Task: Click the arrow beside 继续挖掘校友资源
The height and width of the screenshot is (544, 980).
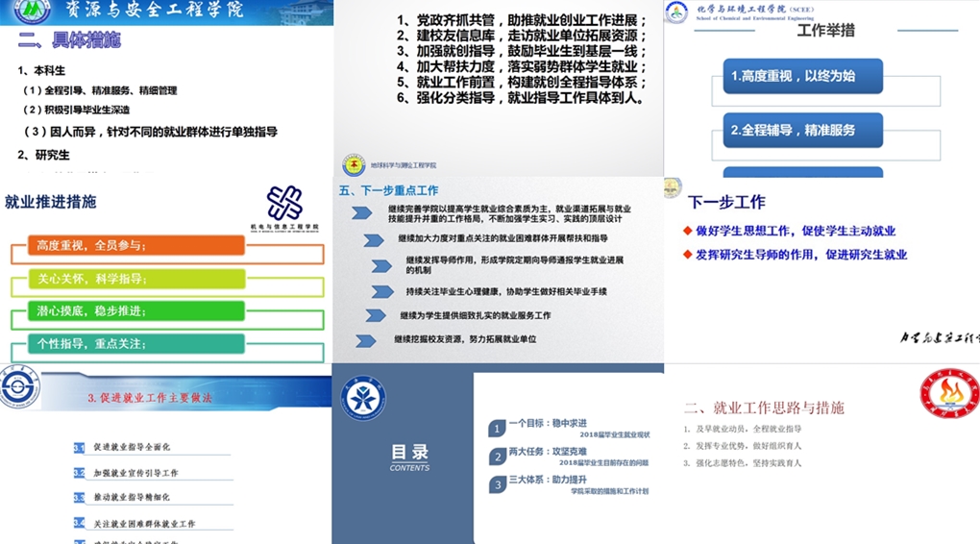Action: pos(366,340)
